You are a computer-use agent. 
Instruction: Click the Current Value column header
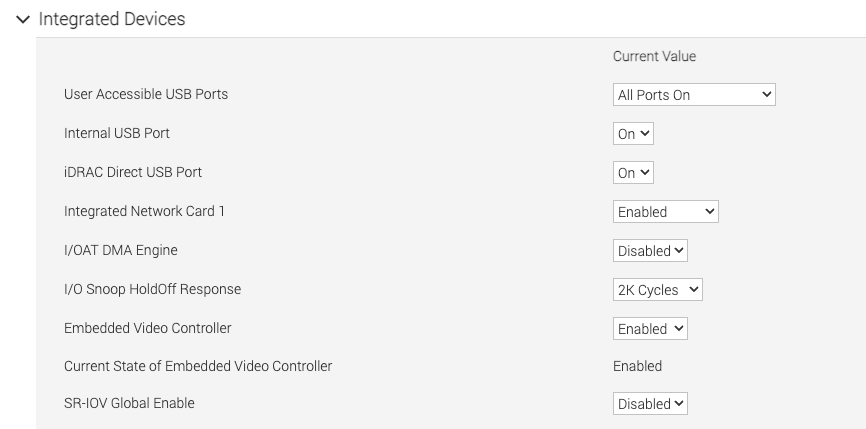654,57
